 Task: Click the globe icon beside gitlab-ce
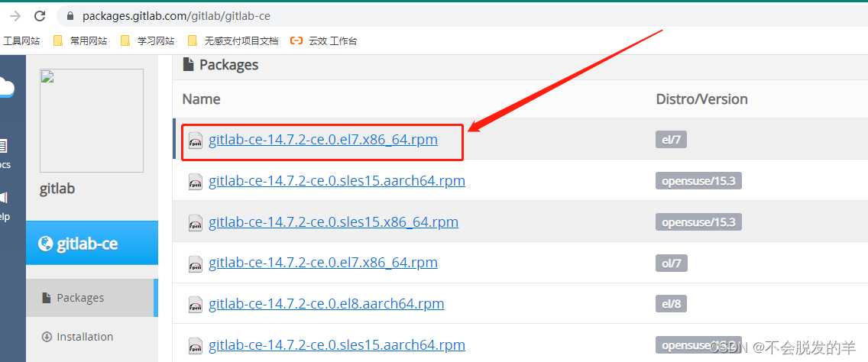tap(45, 244)
